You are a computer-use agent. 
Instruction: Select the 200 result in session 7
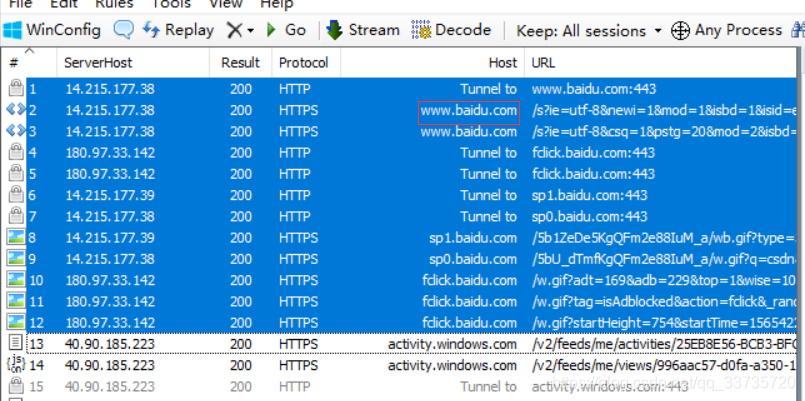click(x=241, y=217)
